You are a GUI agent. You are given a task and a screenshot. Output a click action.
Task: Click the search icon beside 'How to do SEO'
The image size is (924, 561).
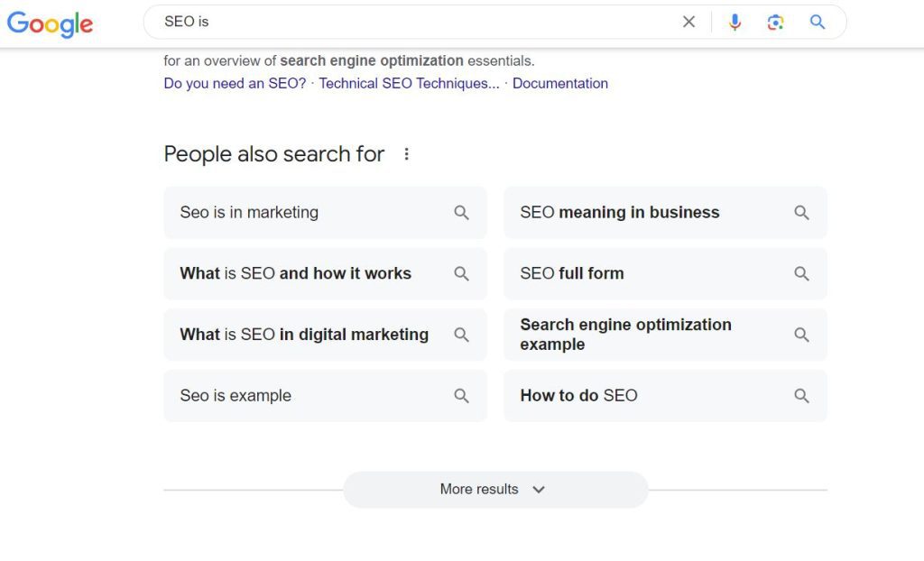[x=801, y=395]
